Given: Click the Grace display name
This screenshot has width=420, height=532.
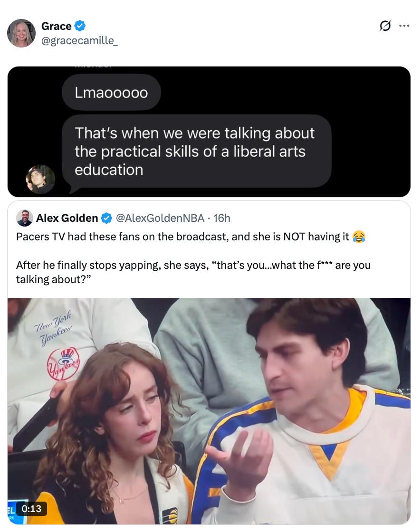Looking at the screenshot, I should point(56,26).
